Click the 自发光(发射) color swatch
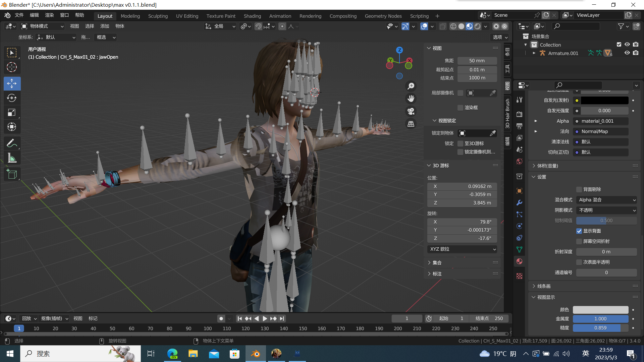This screenshot has height=362, width=644. tap(604, 100)
